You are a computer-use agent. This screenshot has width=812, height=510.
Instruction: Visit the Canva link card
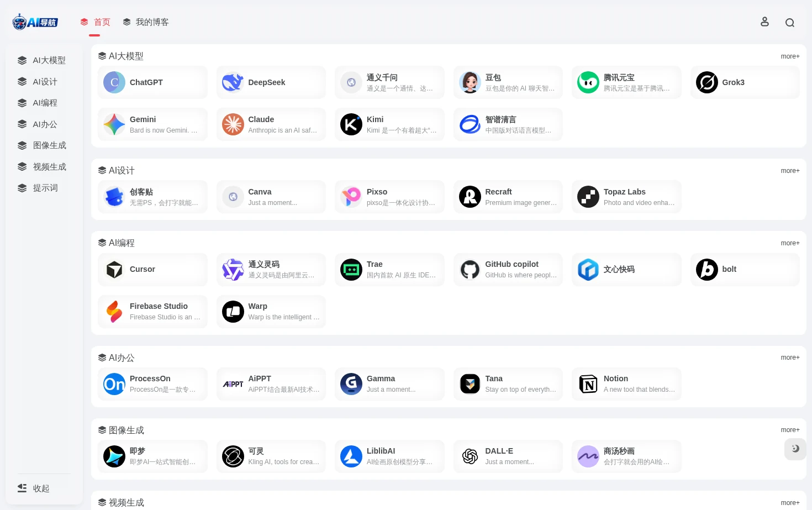coord(271,197)
